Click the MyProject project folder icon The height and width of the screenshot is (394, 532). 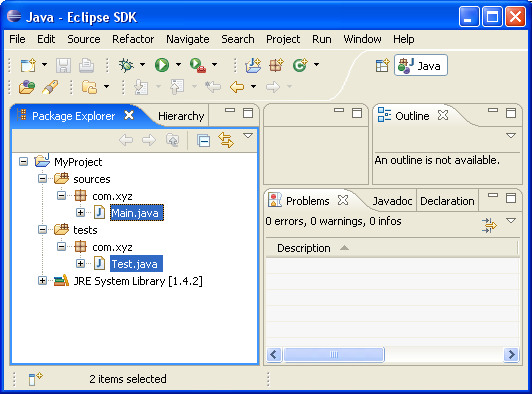pyautogui.click(x=42, y=160)
